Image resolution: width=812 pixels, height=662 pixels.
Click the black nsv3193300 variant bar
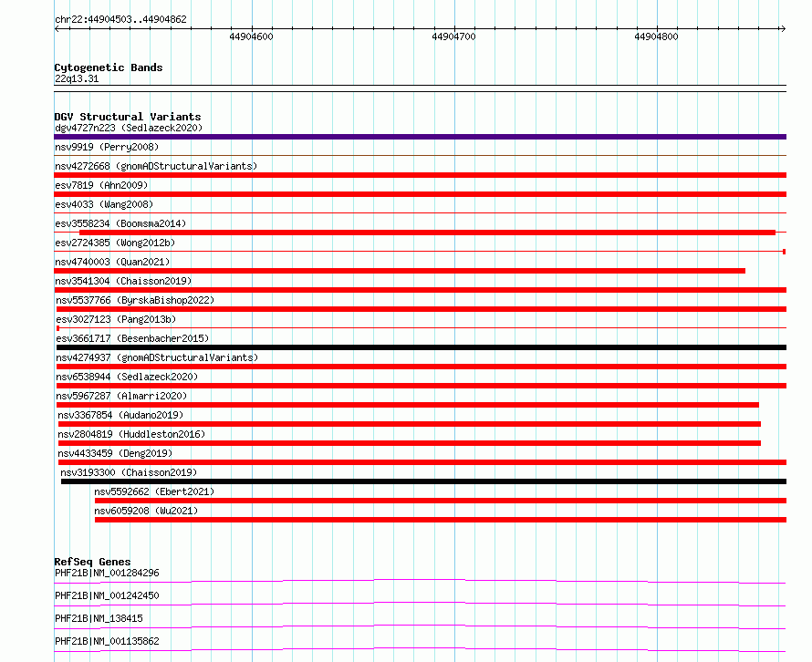(x=423, y=481)
